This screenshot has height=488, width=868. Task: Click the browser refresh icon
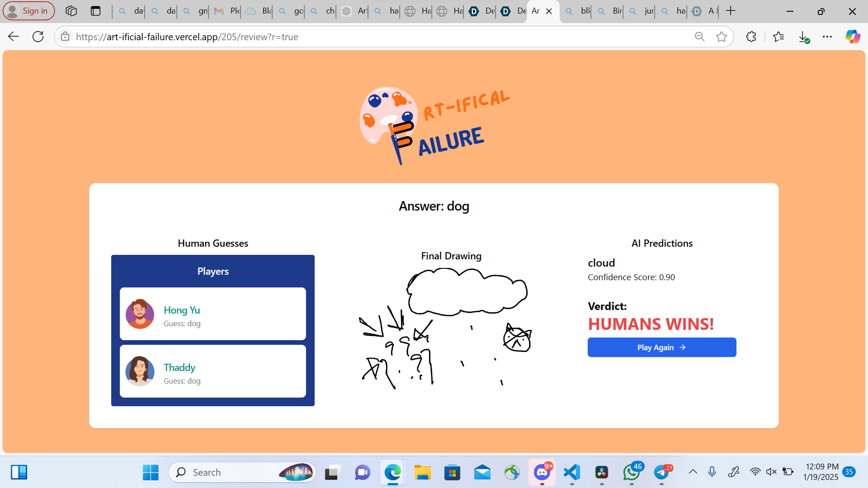[38, 37]
